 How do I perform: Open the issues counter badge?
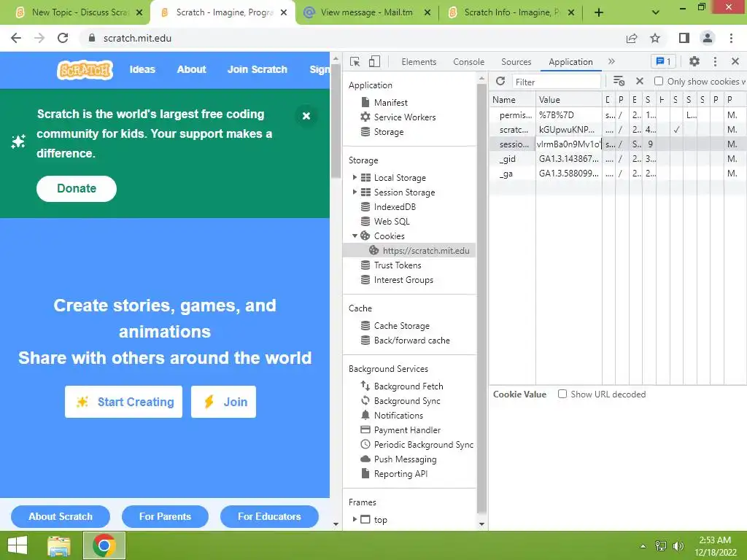click(x=663, y=61)
